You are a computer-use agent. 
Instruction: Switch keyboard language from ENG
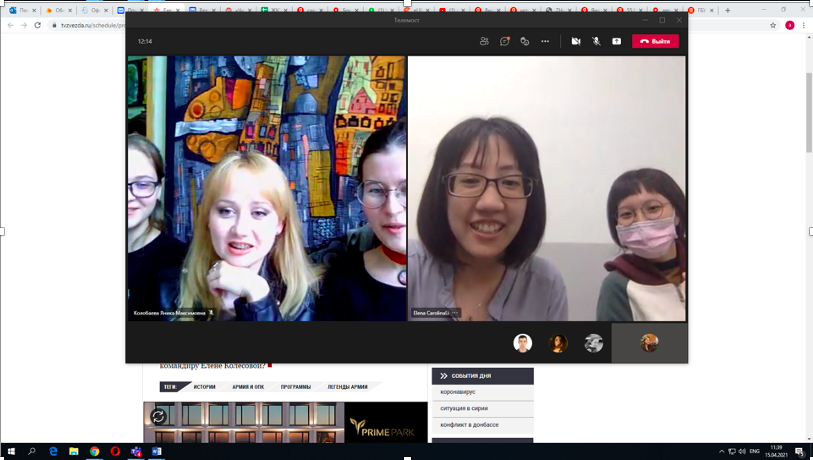click(x=755, y=452)
